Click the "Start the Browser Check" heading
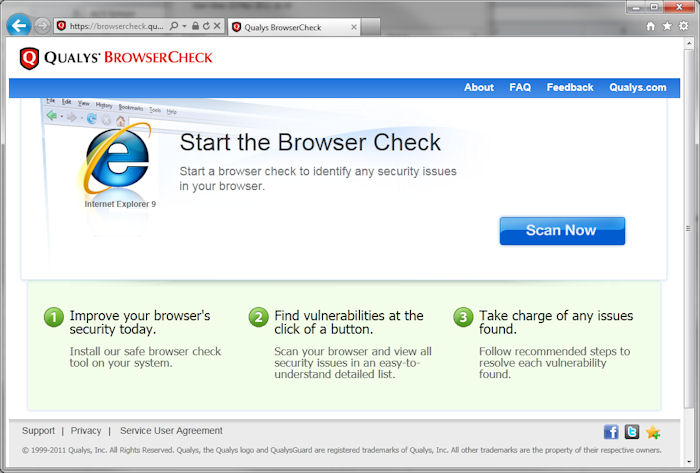 [310, 142]
